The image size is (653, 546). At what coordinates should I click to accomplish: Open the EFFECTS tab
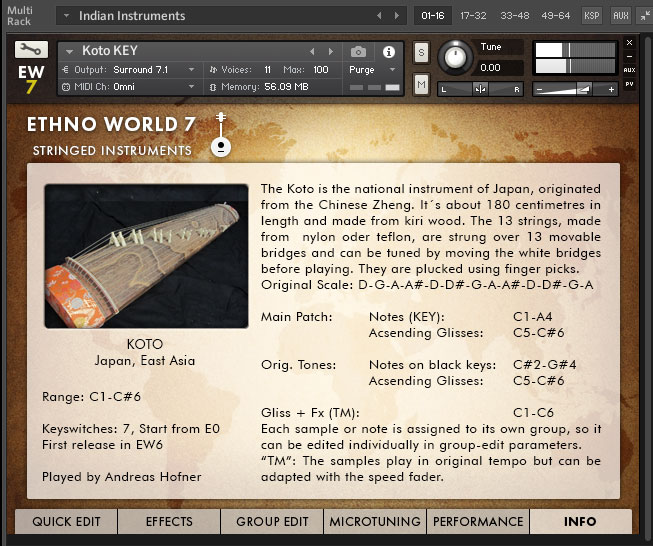click(x=169, y=521)
